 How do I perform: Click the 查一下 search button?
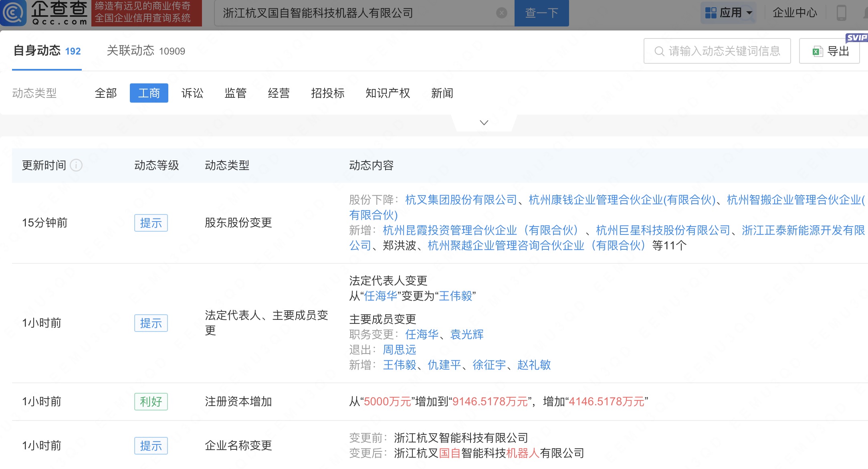click(541, 13)
